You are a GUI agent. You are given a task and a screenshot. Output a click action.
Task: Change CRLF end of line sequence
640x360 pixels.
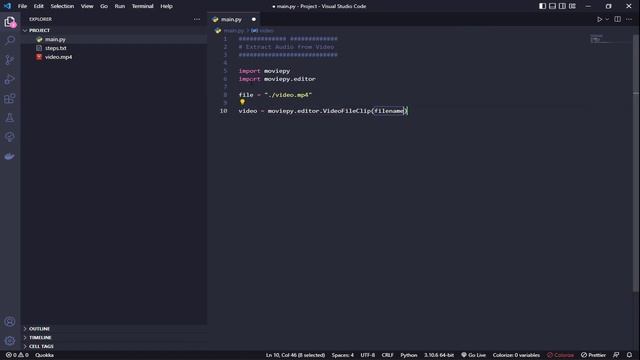pos(387,355)
